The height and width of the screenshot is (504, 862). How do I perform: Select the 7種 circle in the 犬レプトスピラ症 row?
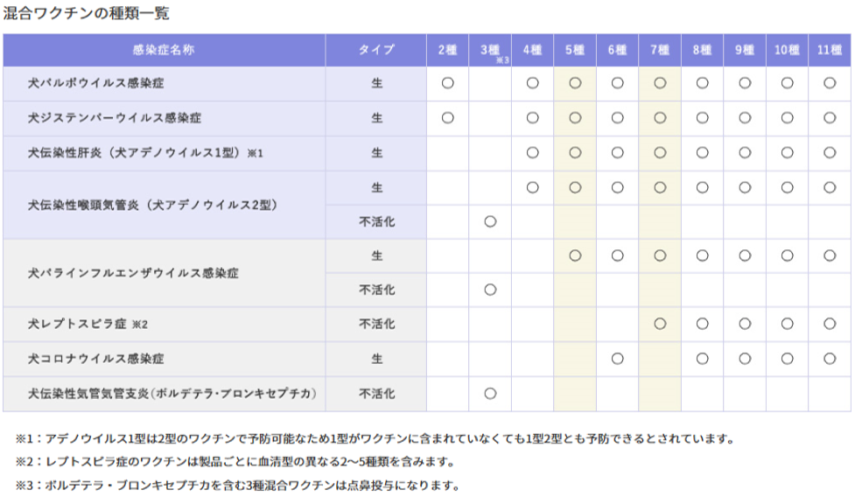660,324
